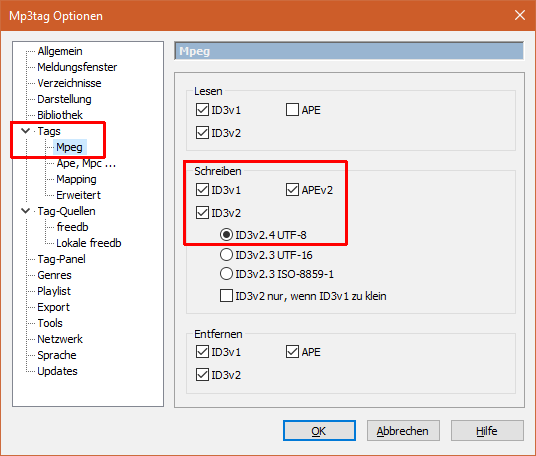Select Mpeg under Tags
The image size is (536, 456).
point(69,147)
